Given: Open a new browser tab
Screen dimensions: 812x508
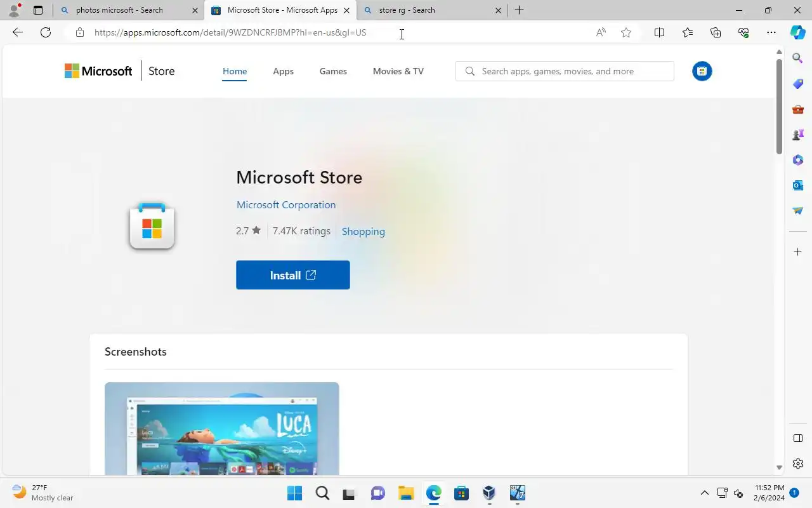Looking at the screenshot, I should [519, 10].
